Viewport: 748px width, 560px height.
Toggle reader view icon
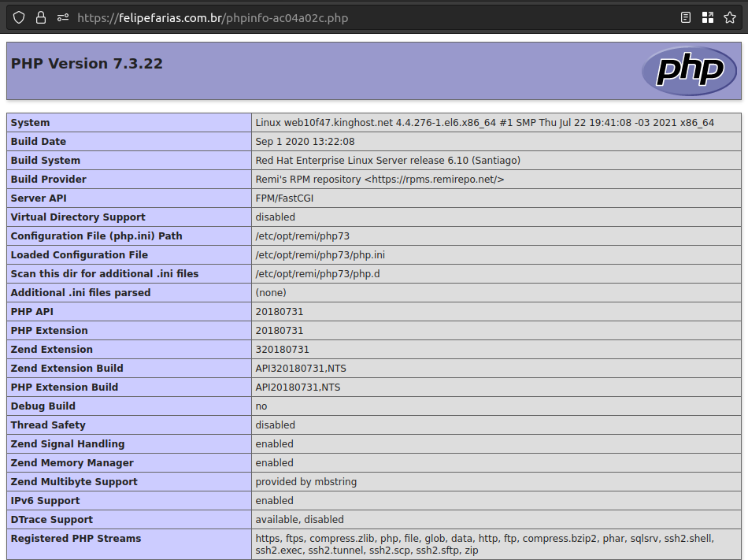[686, 17]
